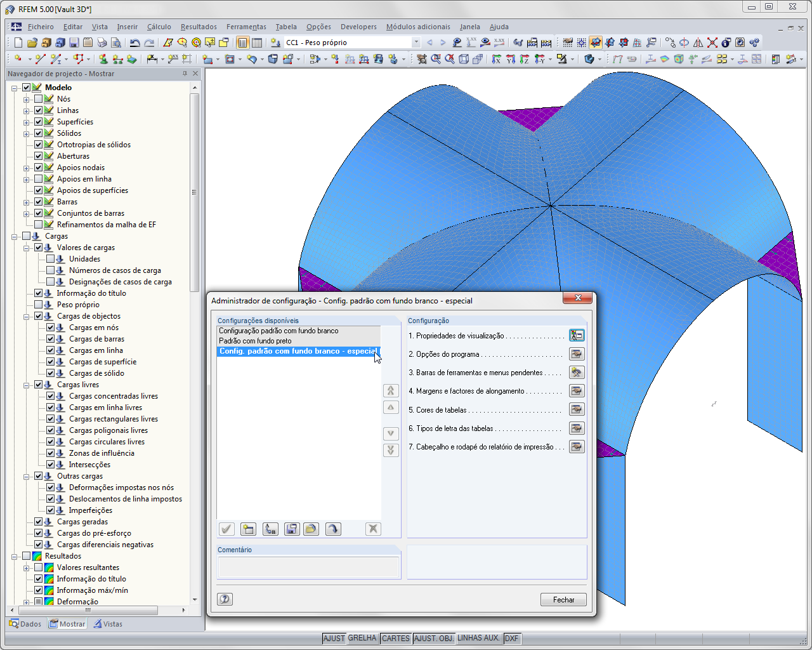The width and height of the screenshot is (812, 650).
Task: Click the delete configuration X icon
Action: (373, 529)
